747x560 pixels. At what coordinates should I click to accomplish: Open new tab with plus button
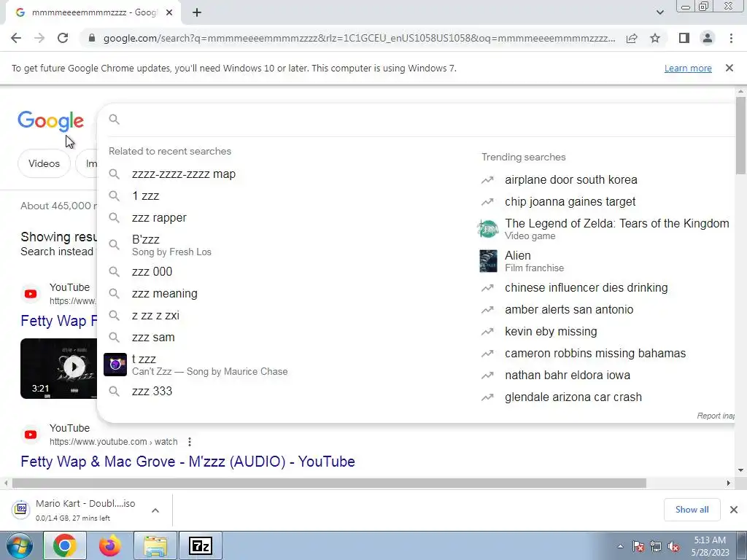(197, 13)
